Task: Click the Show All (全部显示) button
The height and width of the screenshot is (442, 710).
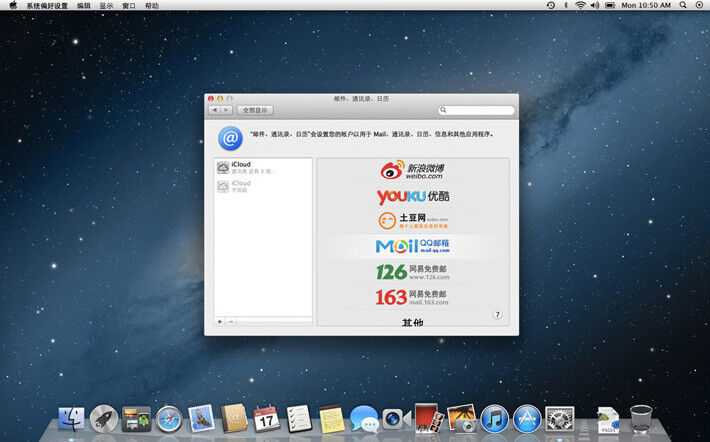Action: (256, 110)
